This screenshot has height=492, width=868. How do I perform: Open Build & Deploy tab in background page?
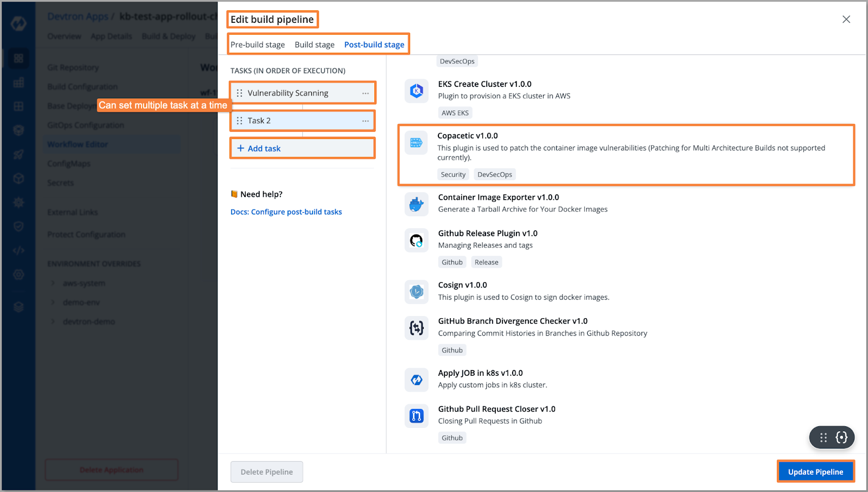tap(169, 36)
